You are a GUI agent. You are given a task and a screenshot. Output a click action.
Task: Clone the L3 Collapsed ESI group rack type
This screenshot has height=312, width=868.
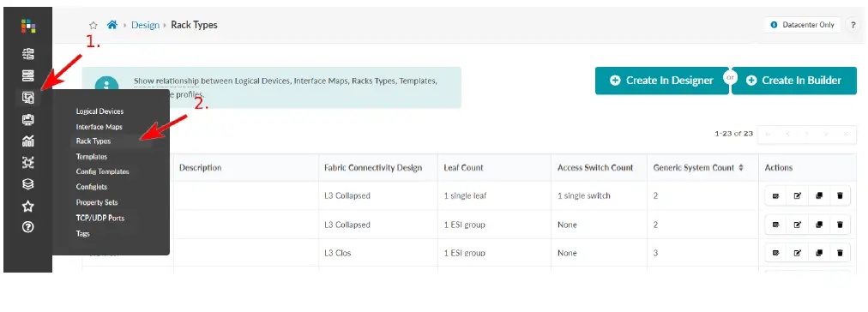[x=819, y=224]
